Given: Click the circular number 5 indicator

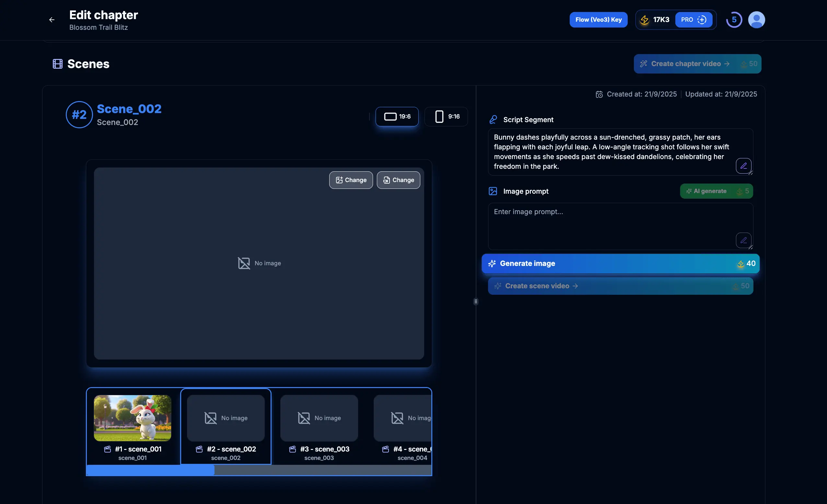Looking at the screenshot, I should click(734, 20).
